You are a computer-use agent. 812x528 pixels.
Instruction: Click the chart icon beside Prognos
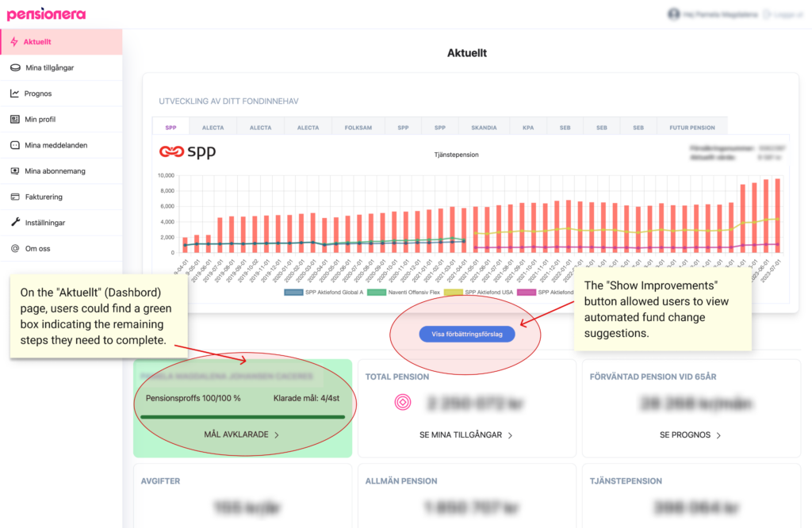(14, 94)
